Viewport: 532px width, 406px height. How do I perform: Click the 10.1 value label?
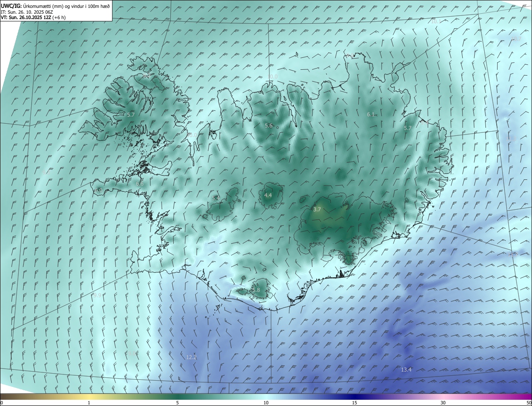(436, 21)
